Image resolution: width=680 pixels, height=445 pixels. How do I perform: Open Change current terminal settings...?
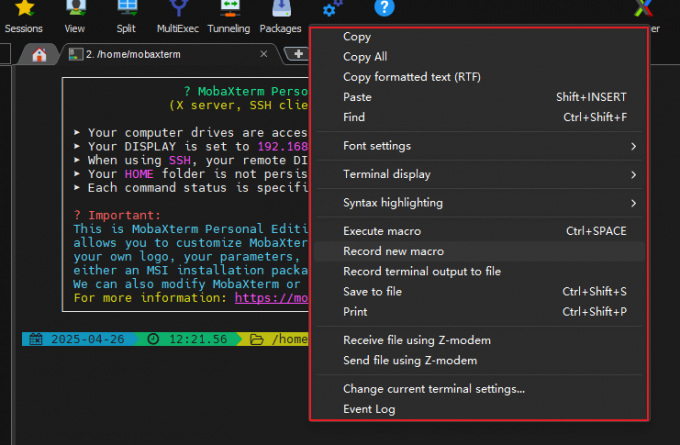coord(479,389)
